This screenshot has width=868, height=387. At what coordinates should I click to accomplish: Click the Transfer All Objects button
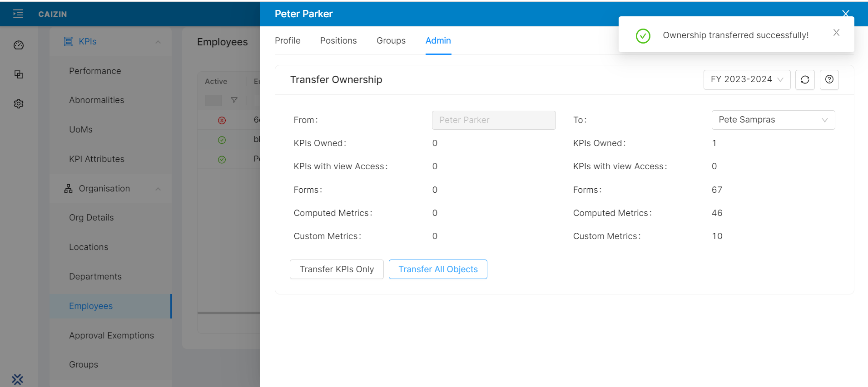point(438,269)
